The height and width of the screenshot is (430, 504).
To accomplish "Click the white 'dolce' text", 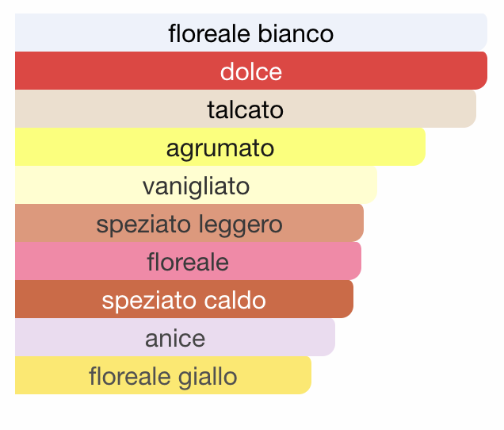I will [251, 71].
